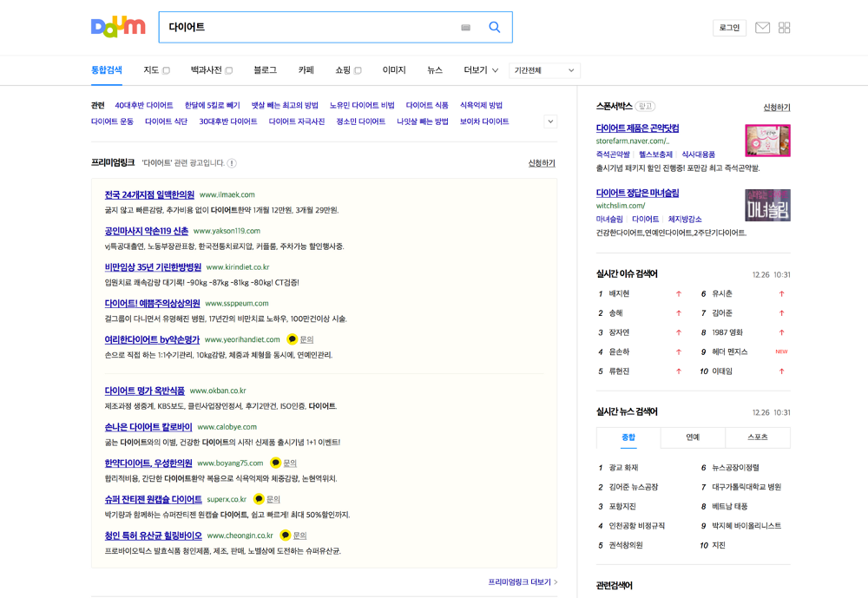Switch to the 카페 tab
This screenshot has height=598, width=868.
tap(306, 70)
